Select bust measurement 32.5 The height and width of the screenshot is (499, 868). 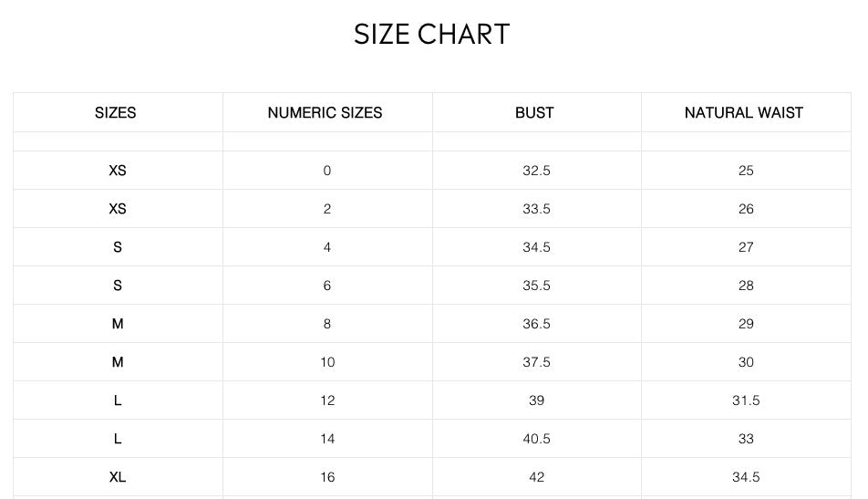coord(536,171)
